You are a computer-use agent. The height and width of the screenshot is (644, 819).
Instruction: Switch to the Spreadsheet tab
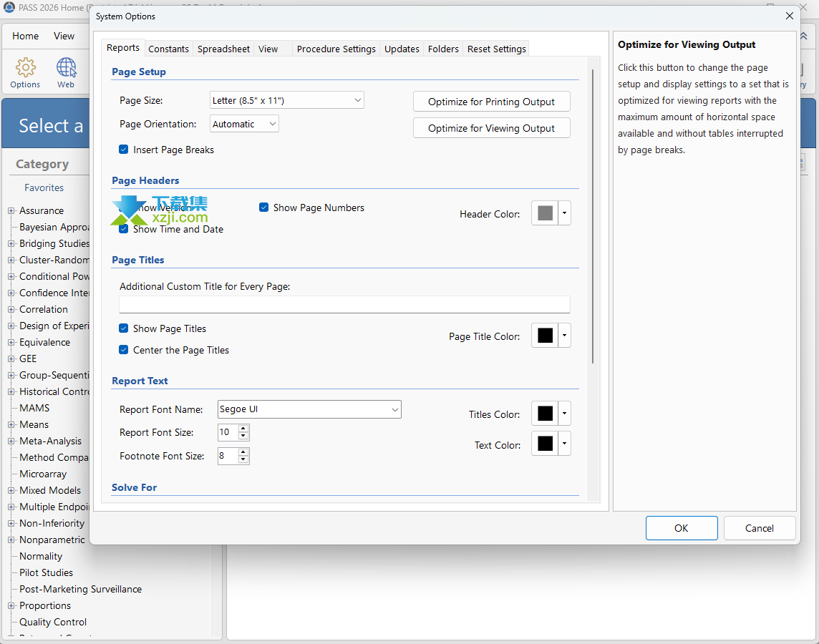(223, 49)
